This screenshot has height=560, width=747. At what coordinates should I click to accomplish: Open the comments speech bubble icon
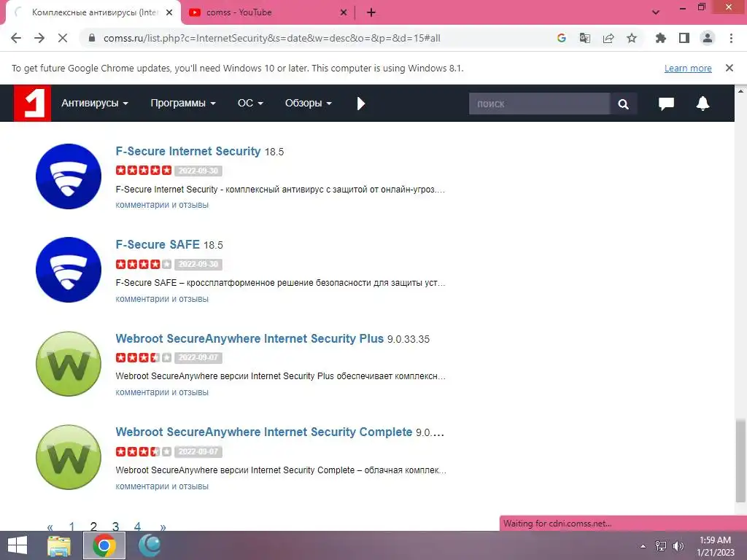pyautogui.click(x=666, y=104)
